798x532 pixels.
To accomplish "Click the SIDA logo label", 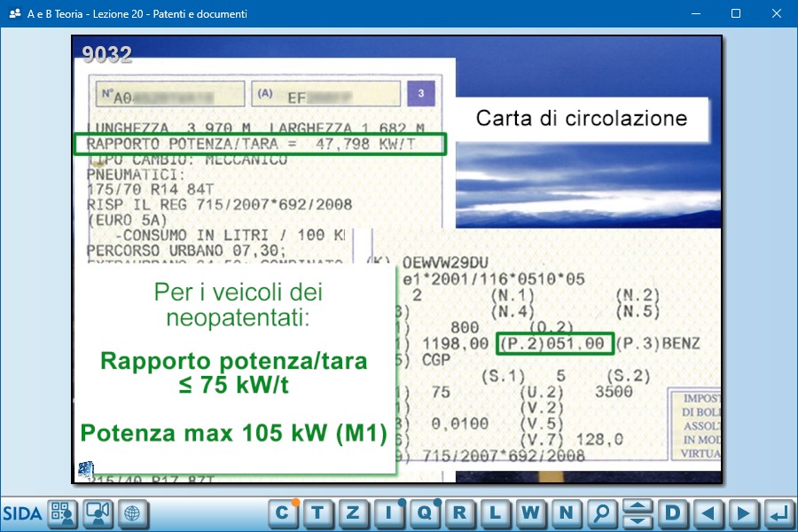I will coord(22,512).
